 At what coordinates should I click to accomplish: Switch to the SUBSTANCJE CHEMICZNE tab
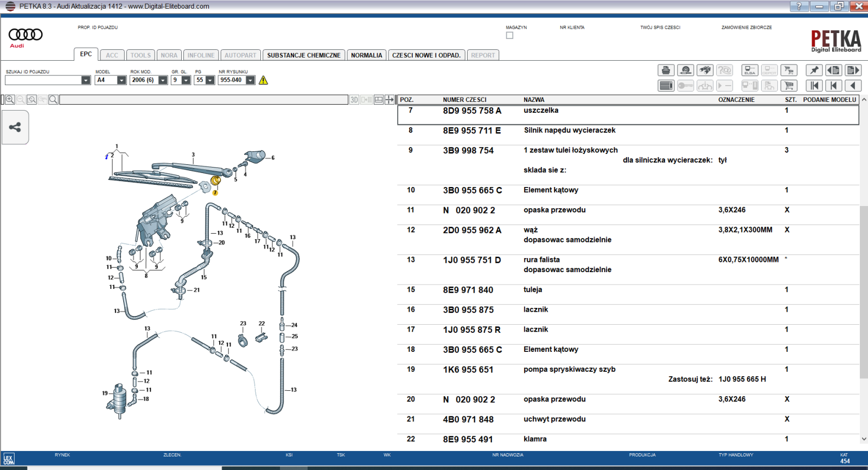coord(304,55)
